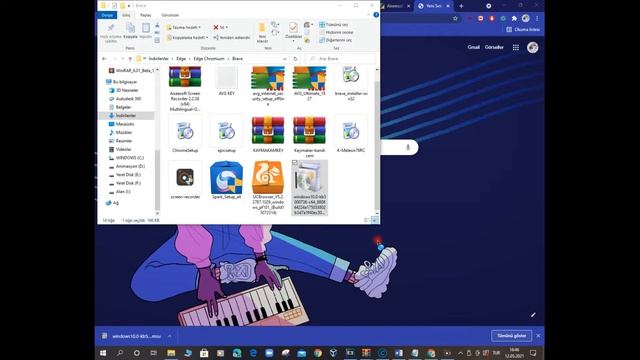Open İndirilenler in navigation pane

coord(126,116)
